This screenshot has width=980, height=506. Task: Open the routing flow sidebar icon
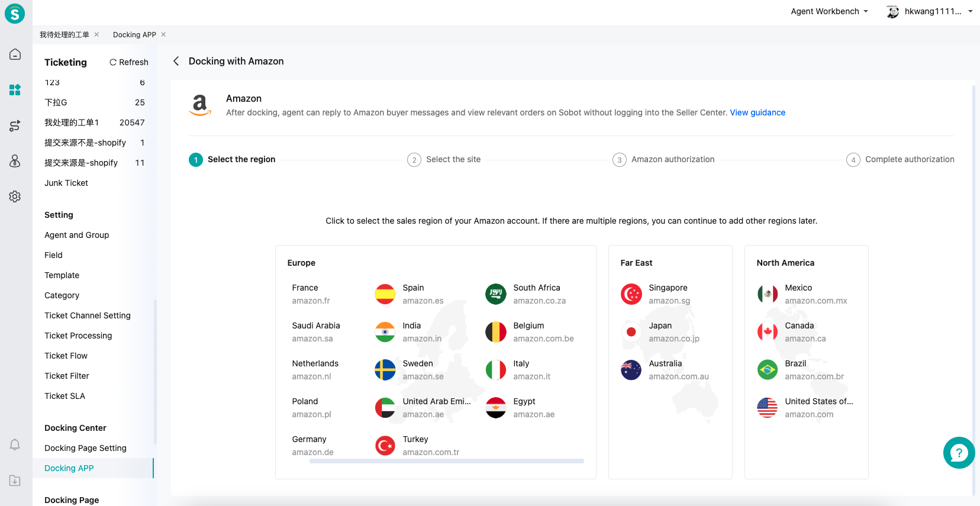click(15, 125)
